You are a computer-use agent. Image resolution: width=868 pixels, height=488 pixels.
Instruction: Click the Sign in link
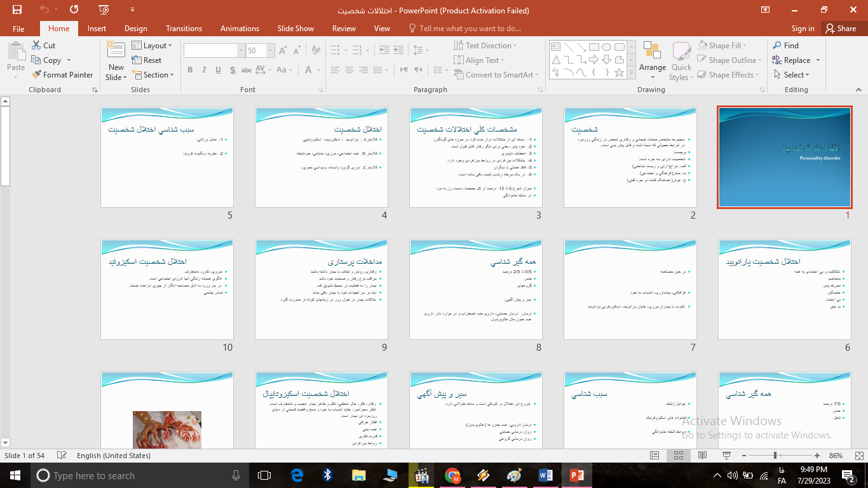(x=803, y=29)
